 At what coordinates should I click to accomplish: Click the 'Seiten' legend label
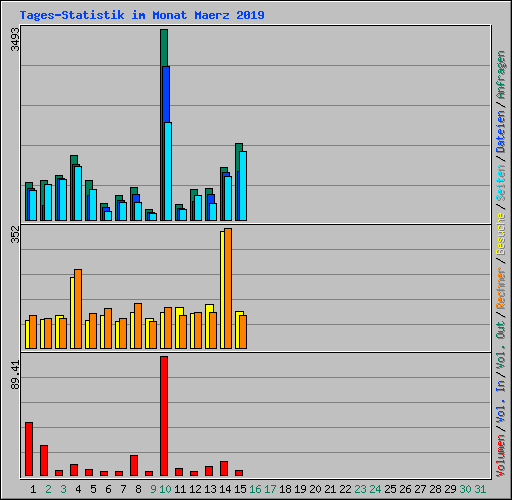(x=501, y=183)
